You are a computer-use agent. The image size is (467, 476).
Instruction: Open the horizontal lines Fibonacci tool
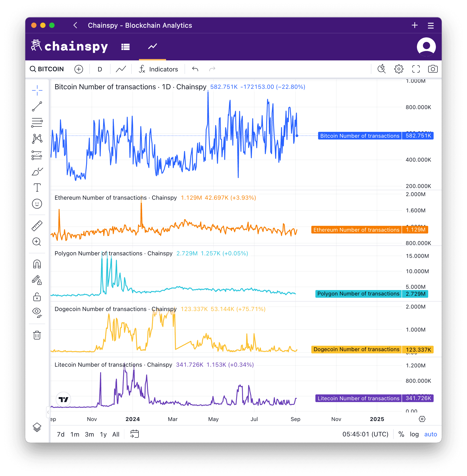pyautogui.click(x=37, y=123)
